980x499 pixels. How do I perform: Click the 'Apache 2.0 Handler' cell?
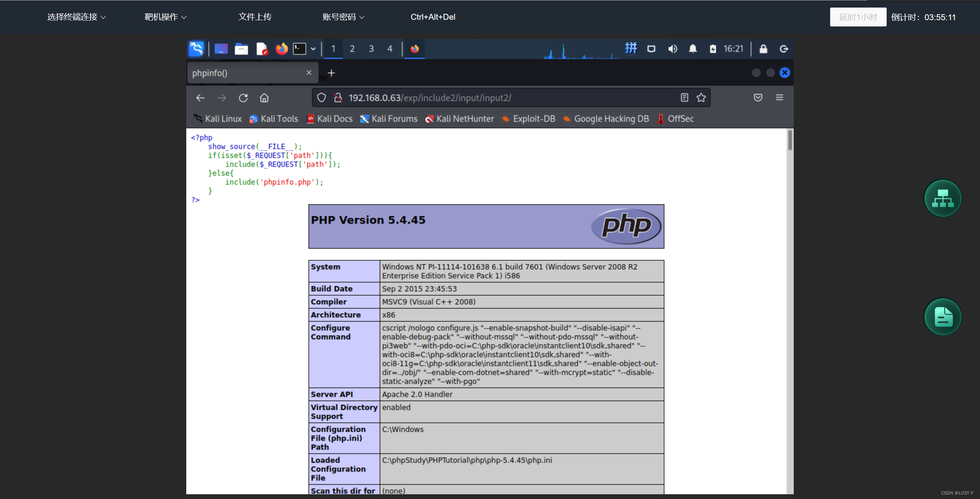pos(522,394)
